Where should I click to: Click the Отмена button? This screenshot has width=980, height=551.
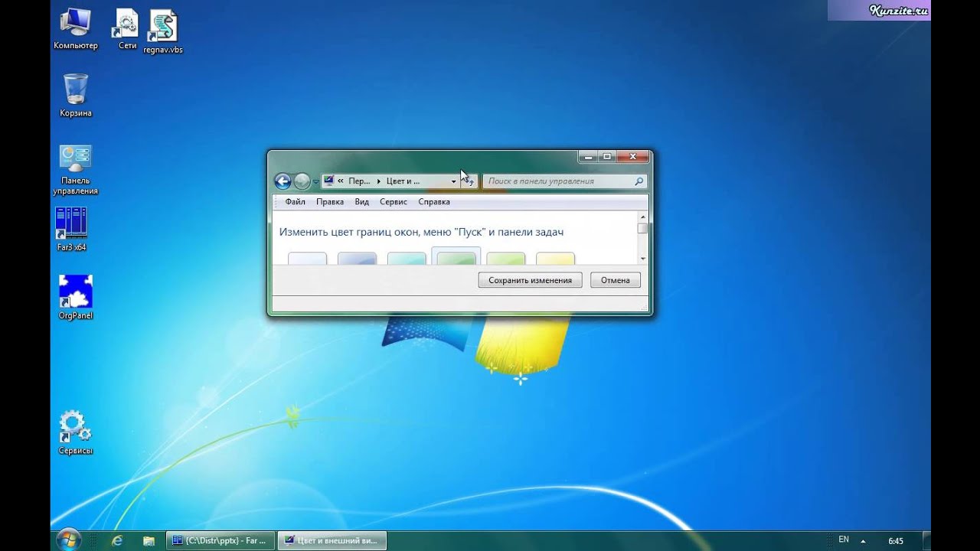pos(615,280)
